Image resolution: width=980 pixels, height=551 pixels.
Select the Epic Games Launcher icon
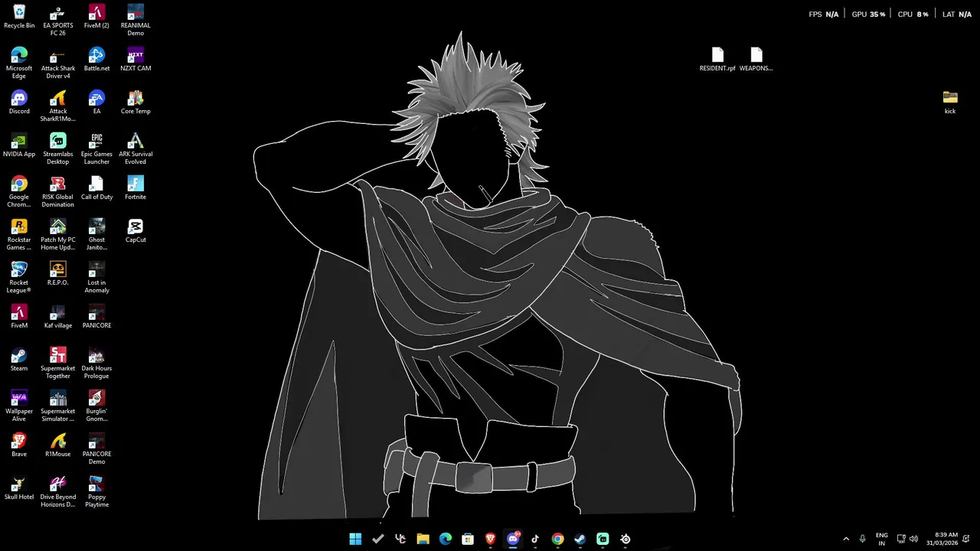point(96,149)
